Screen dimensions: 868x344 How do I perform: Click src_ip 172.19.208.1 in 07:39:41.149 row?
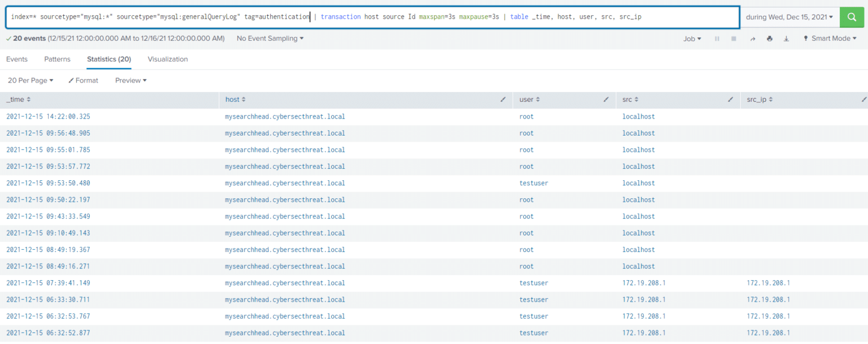768,283
